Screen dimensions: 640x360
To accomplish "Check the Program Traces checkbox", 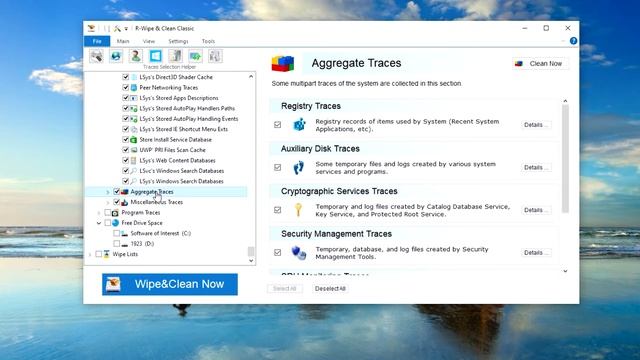I will coord(108,213).
